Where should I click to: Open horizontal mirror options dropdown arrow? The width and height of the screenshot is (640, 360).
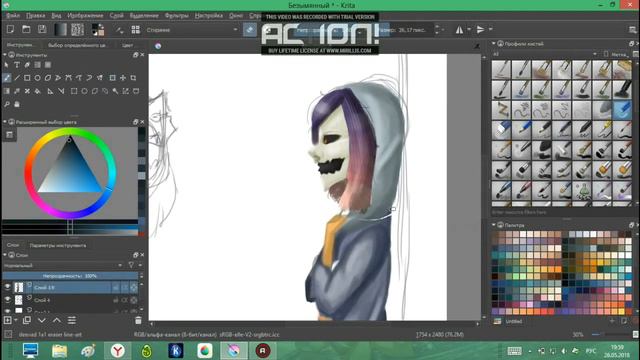pos(469,30)
